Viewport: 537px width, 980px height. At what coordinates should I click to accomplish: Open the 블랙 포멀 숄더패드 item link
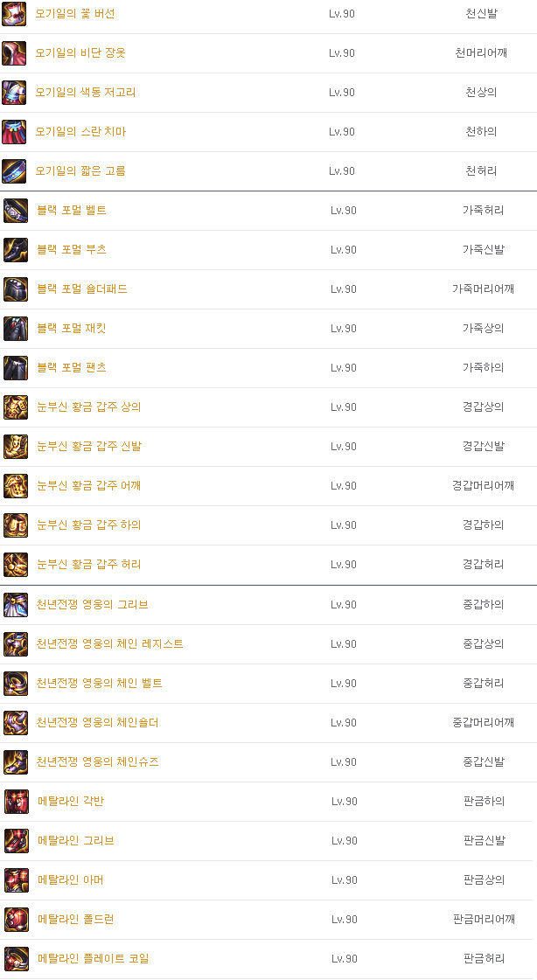point(82,289)
